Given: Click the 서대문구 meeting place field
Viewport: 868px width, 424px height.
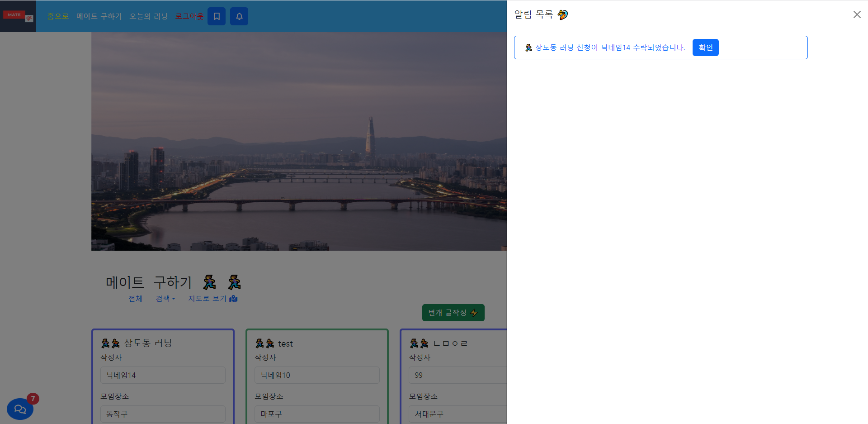Looking at the screenshot, I should [458, 414].
